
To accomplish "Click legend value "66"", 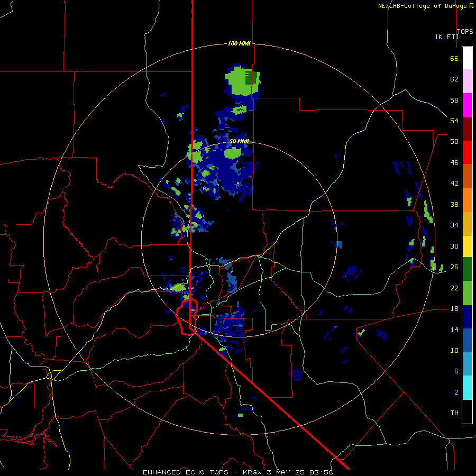I will [454, 59].
